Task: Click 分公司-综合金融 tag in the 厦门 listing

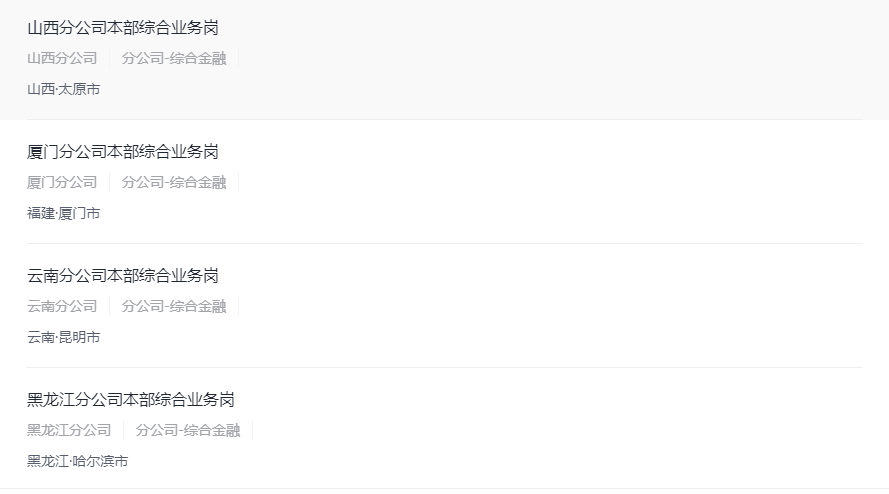Action: (x=174, y=182)
